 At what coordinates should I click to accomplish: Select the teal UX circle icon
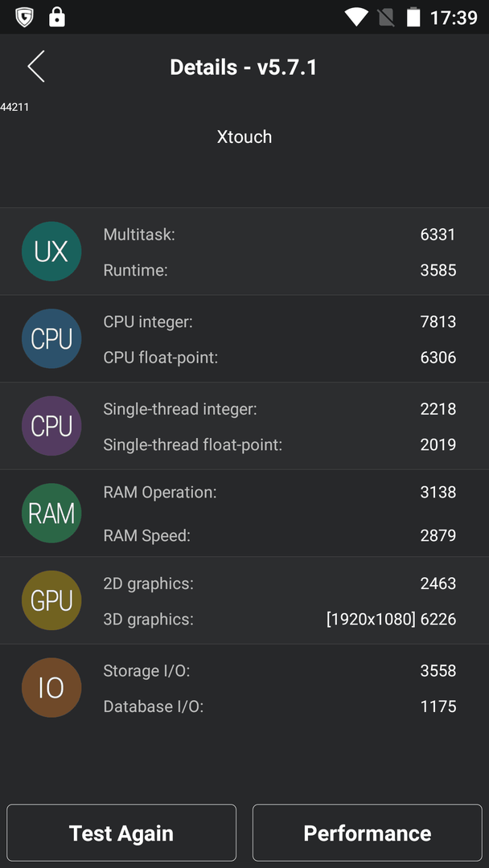tap(51, 252)
